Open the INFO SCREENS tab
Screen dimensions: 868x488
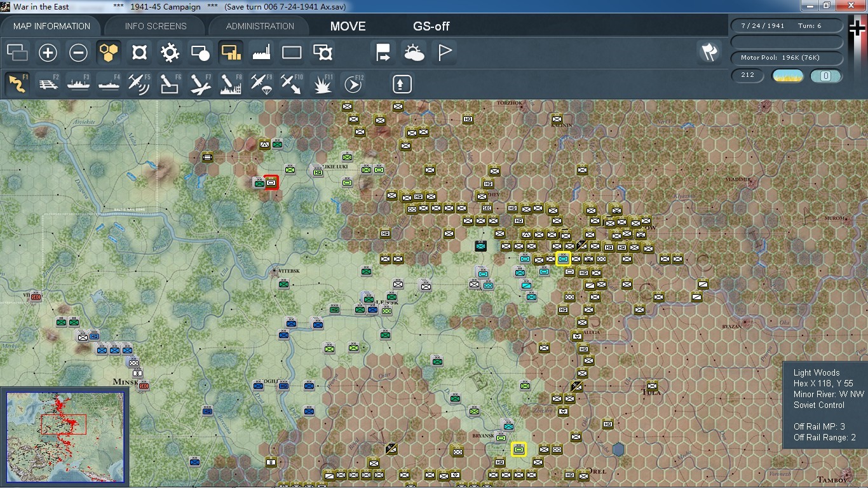coord(156,26)
